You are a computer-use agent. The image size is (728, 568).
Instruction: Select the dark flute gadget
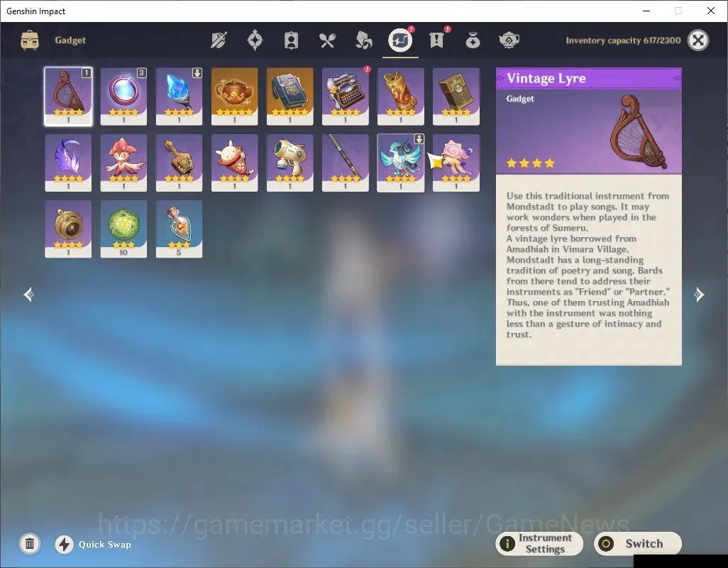point(345,163)
